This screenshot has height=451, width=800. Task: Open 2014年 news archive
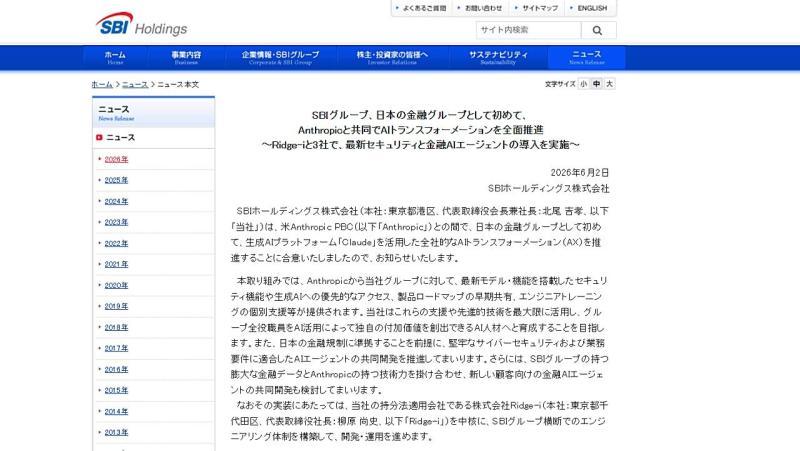pos(116,412)
